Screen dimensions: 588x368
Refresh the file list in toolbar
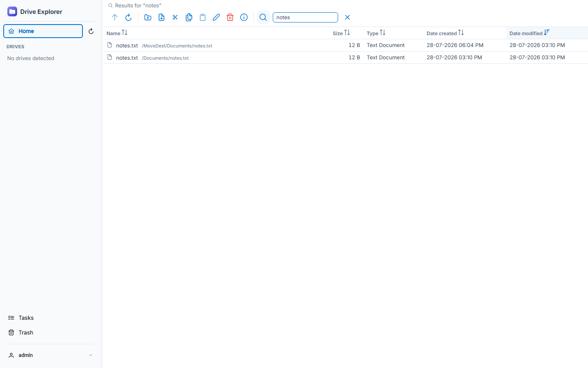(128, 17)
